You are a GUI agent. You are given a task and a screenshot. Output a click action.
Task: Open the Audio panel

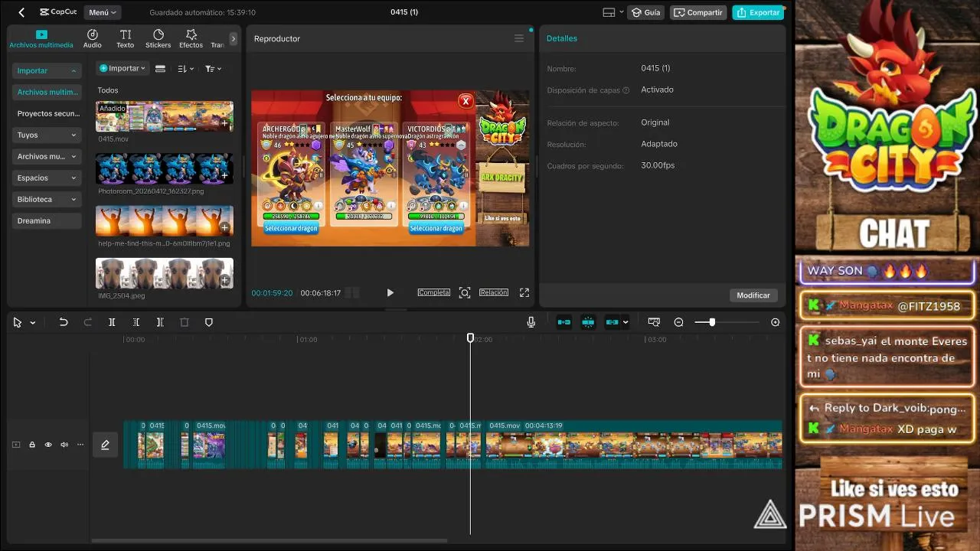click(93, 38)
